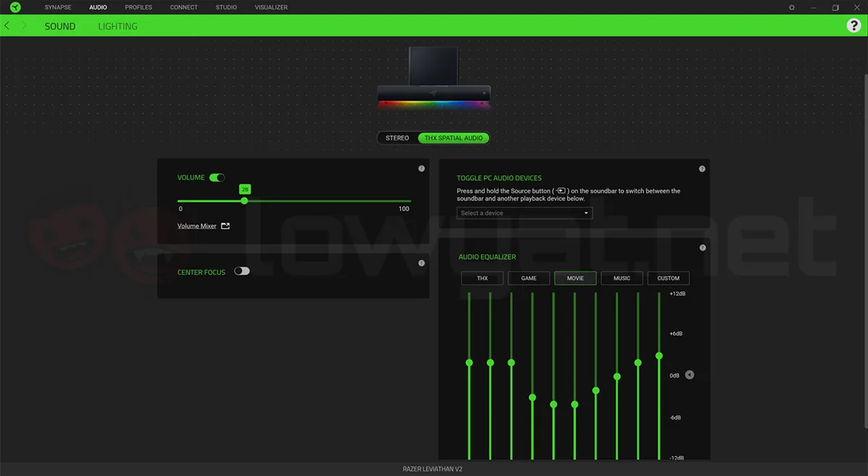This screenshot has height=476, width=868.
Task: Toggle the Volume switch off
Action: pos(217,177)
